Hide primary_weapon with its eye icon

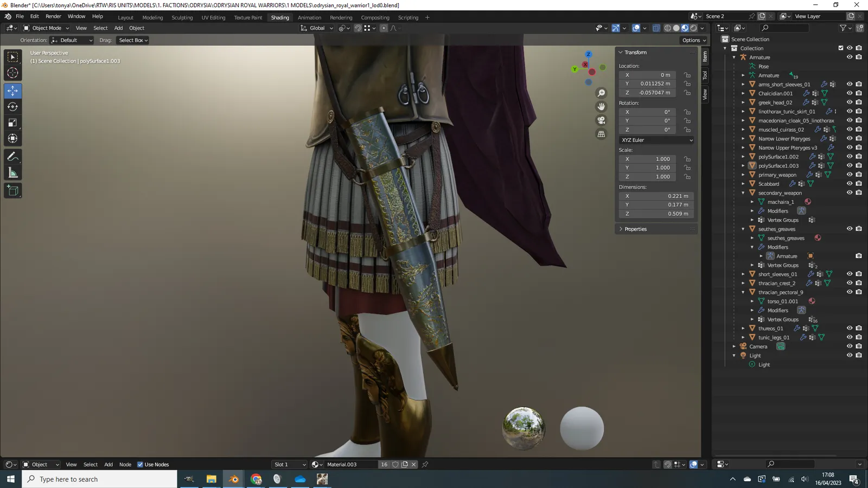[850, 175]
